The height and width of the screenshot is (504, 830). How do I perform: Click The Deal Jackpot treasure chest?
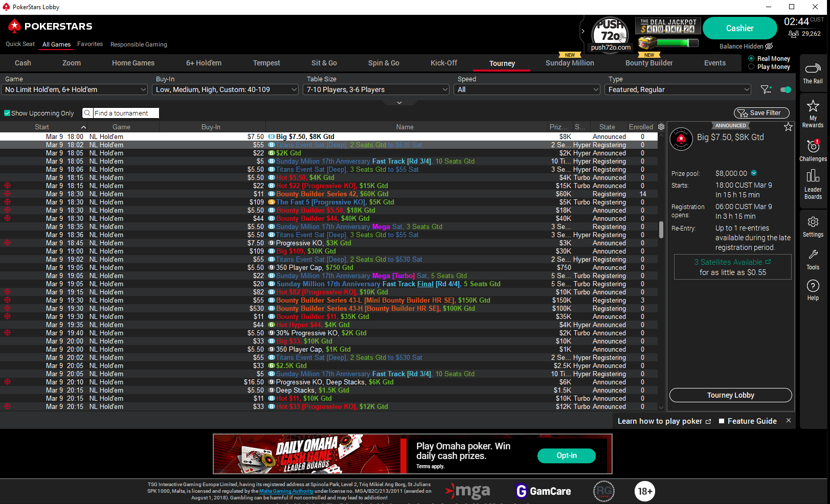coord(647,43)
